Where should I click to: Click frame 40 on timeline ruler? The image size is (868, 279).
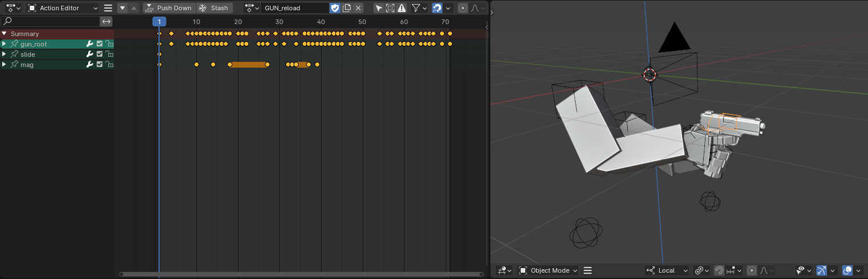tap(321, 22)
